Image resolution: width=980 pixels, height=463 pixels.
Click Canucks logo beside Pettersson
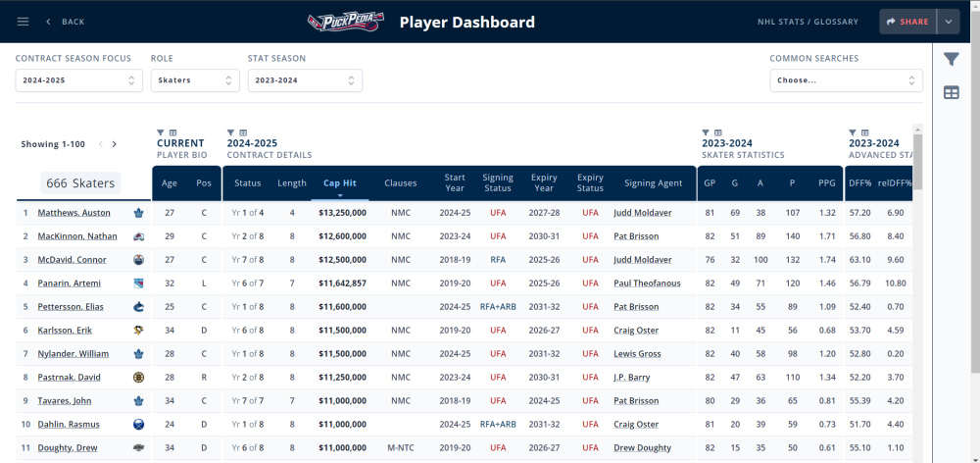coord(139,307)
